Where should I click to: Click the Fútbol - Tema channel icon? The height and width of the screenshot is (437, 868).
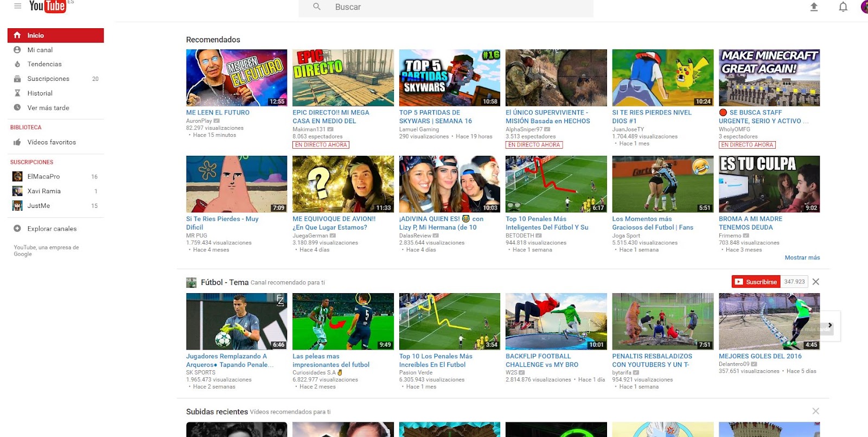[x=191, y=282]
